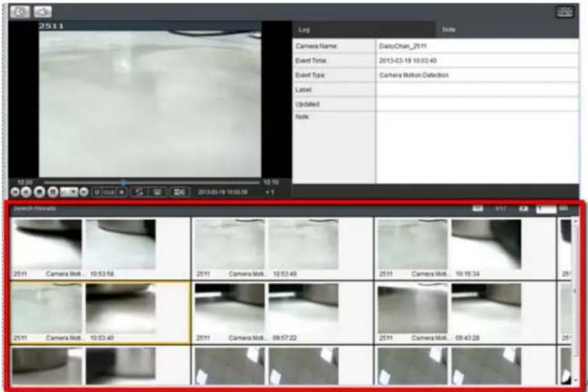Click the refresh/loop icon in the player bar
Image resolution: width=588 pixels, height=392 pixels.
pos(139,192)
